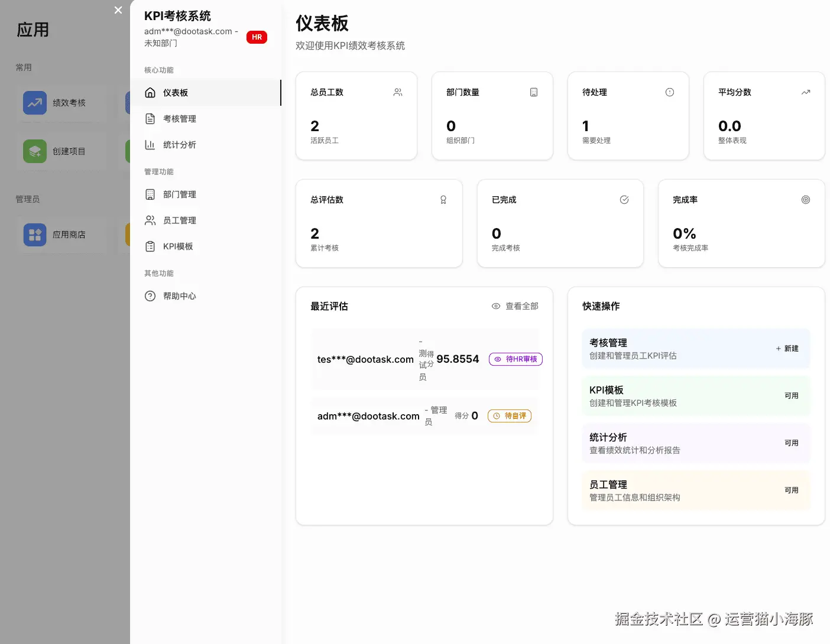Open the 统计分析 quick action card
The height and width of the screenshot is (644, 830).
point(696,443)
